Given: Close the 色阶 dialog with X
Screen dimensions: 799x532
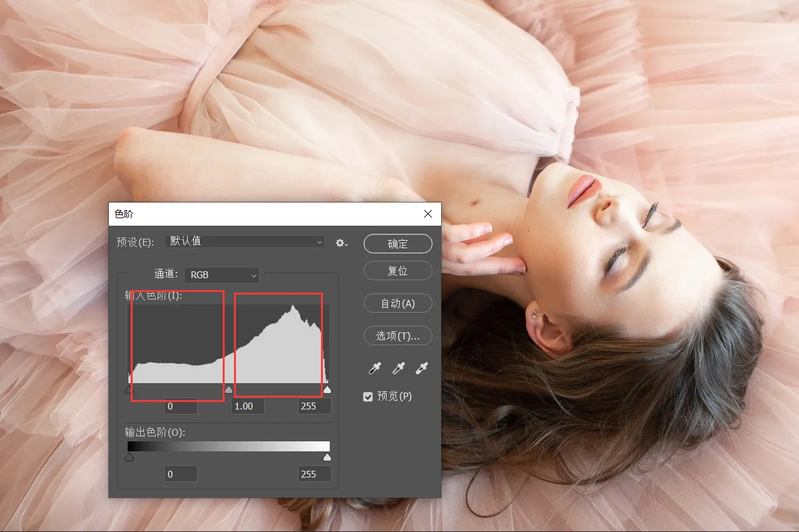Looking at the screenshot, I should (428, 214).
